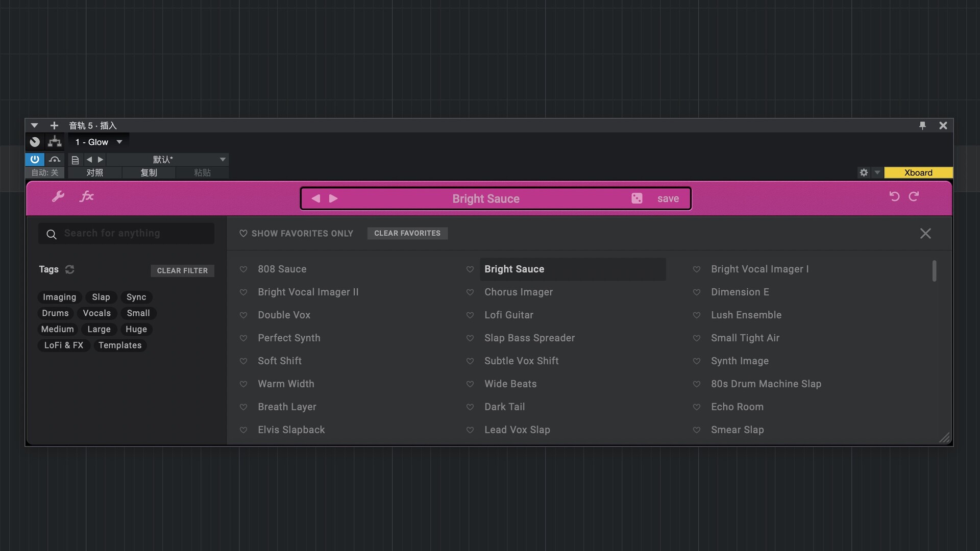The width and height of the screenshot is (980, 551).
Task: Pin the plugin window
Action: tap(922, 126)
